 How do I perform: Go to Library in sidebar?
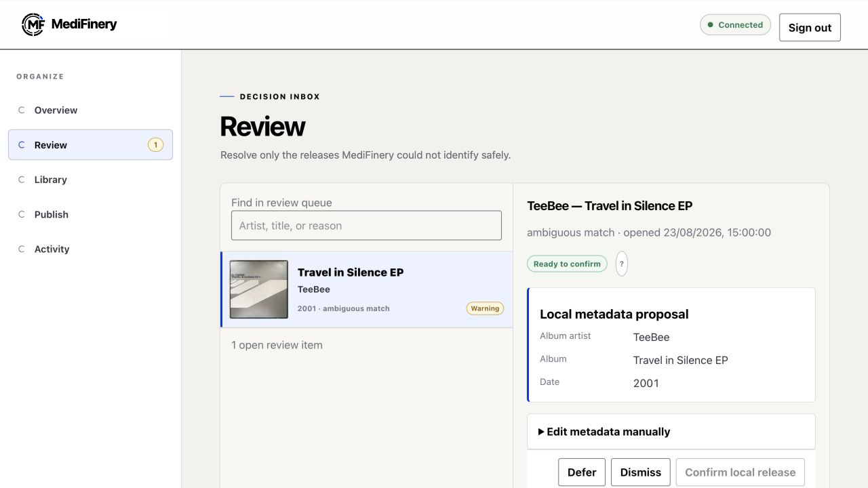90,180
